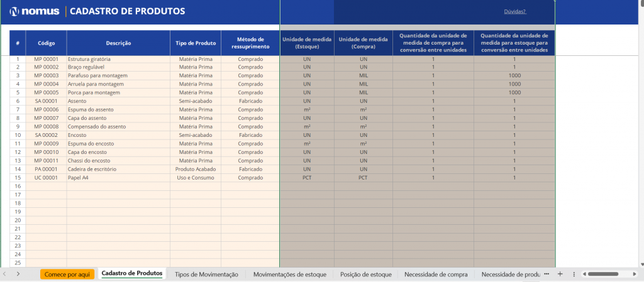Select the Tipo de Produto column header
The width and height of the screenshot is (644, 282).
click(x=195, y=43)
